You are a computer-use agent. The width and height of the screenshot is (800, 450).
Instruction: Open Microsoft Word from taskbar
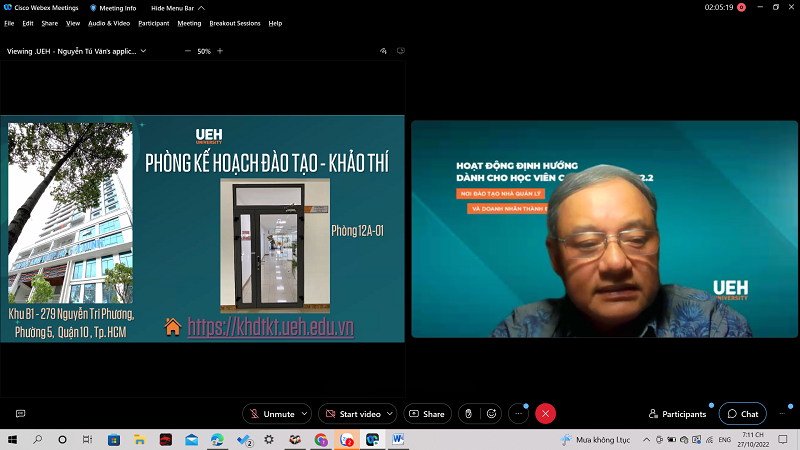[398, 440]
